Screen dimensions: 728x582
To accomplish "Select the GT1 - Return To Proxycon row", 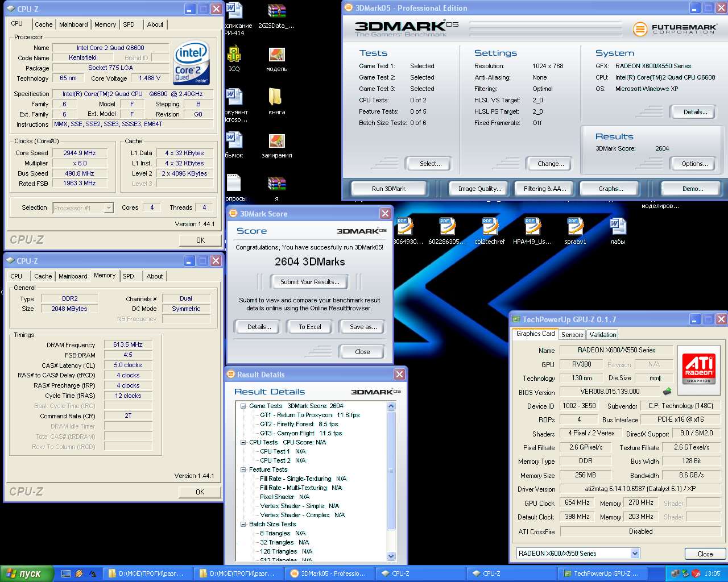I will click(310, 415).
